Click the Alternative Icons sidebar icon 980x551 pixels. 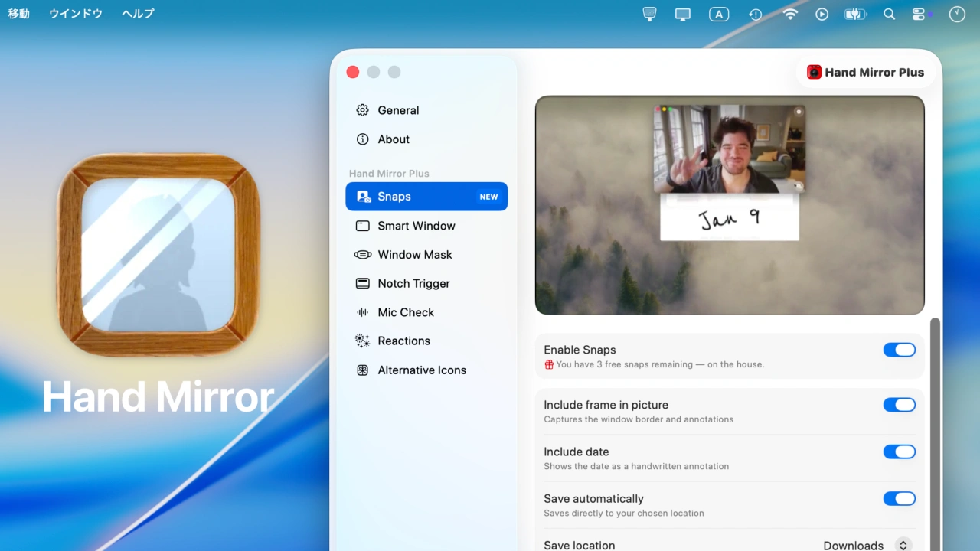pyautogui.click(x=362, y=370)
